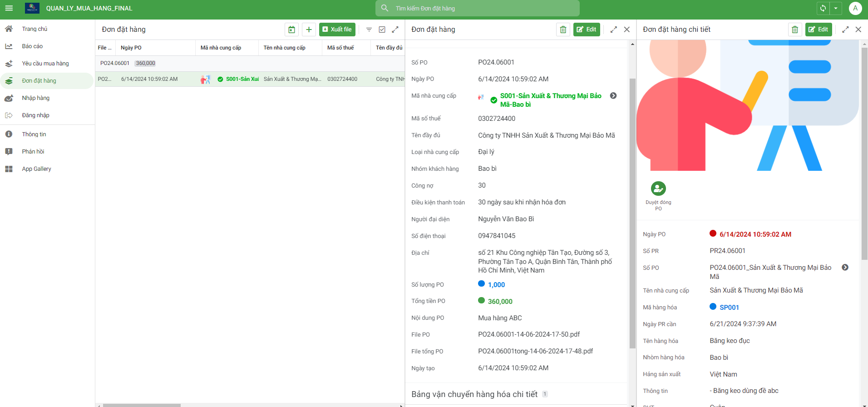Screen dimensions: 868x407
Task: Delete the order in middle panel
Action: tap(563, 30)
